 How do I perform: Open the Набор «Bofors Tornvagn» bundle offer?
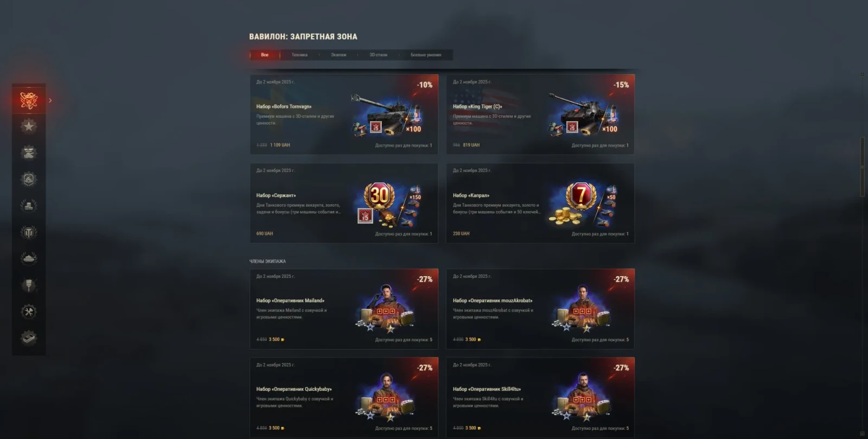[344, 114]
